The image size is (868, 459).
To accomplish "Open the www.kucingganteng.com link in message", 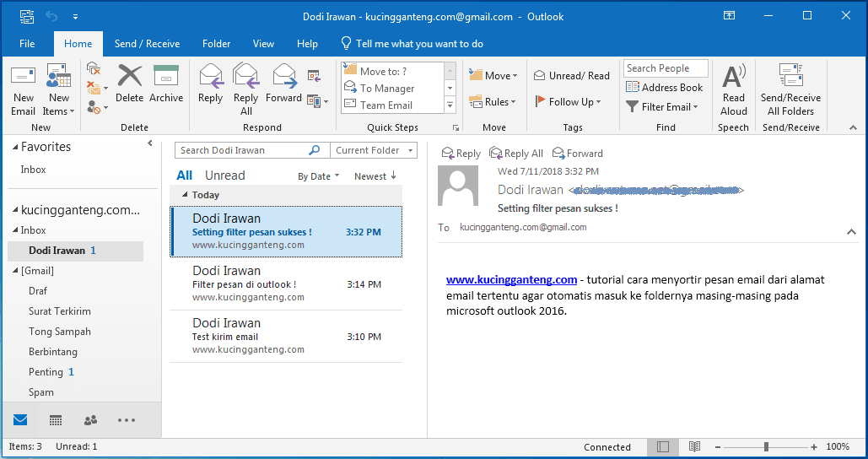I will pos(511,279).
